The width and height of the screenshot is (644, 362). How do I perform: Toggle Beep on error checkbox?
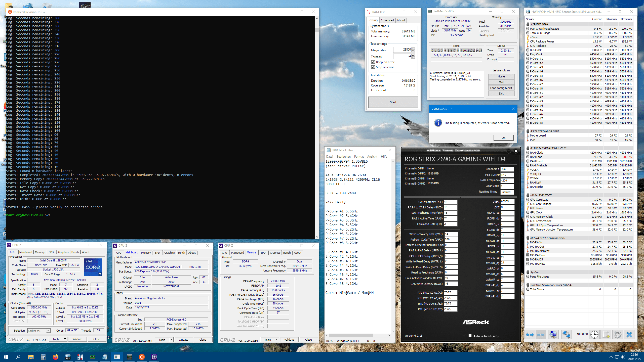[x=373, y=62]
